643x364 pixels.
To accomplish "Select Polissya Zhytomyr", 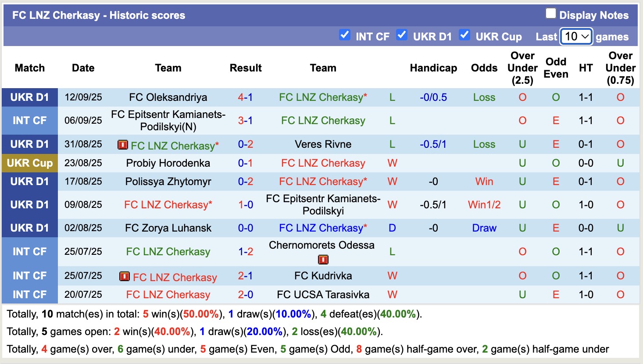I will (x=168, y=181).
